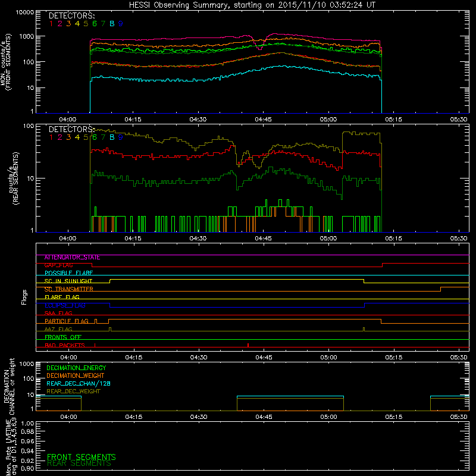This screenshot has width=476, height=476.
Task: Click the FRONTS_OFF flag label
Action: 63,337
